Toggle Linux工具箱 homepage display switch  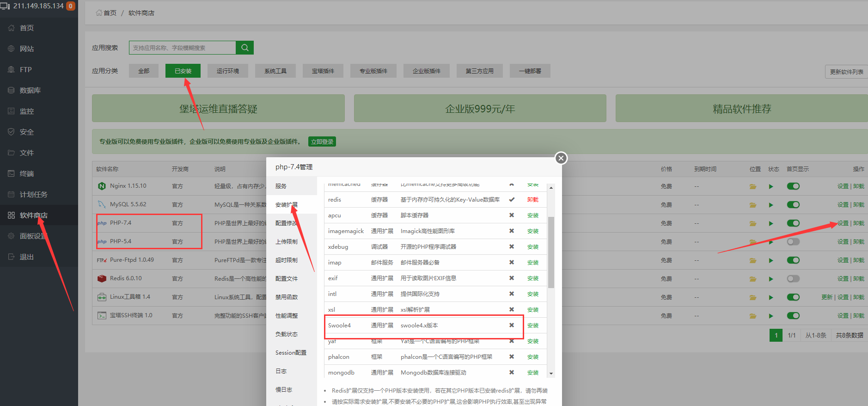[x=793, y=297]
